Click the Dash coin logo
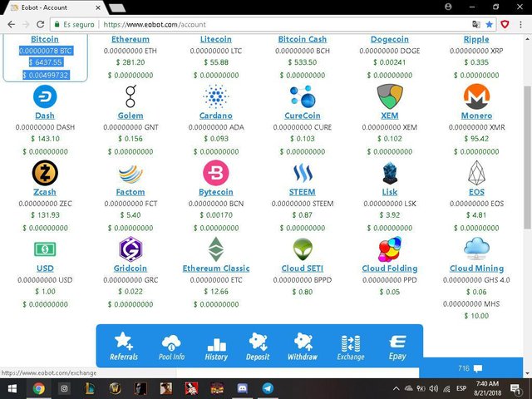 click(x=45, y=96)
